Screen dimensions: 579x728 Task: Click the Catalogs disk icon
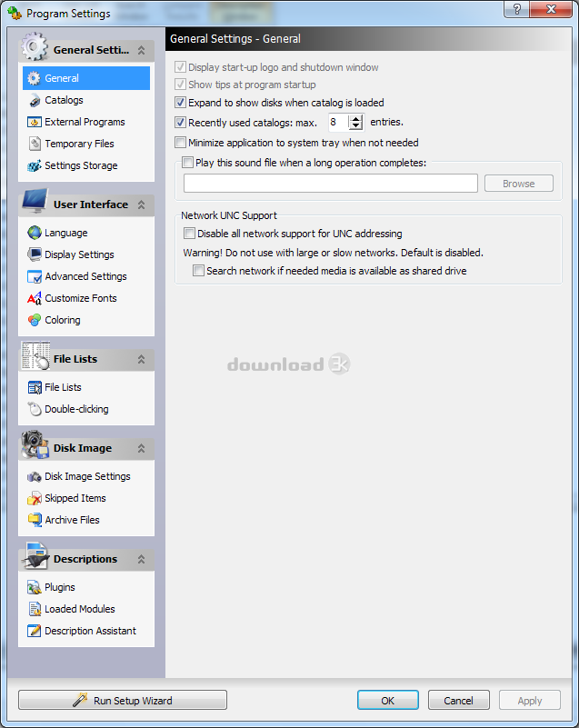pos(34,100)
